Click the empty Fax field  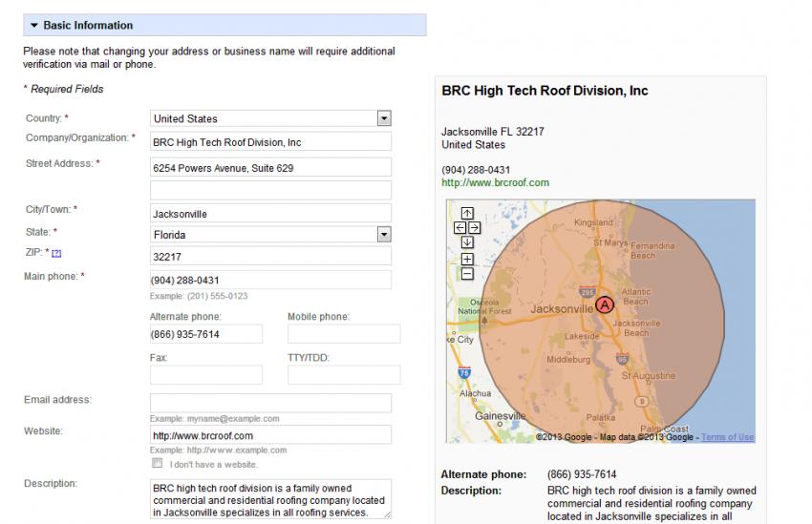coord(206,375)
